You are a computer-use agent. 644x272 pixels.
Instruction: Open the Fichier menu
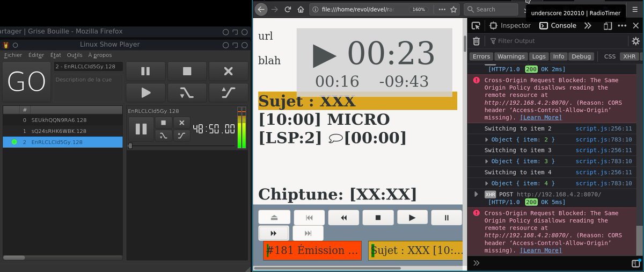point(13,55)
